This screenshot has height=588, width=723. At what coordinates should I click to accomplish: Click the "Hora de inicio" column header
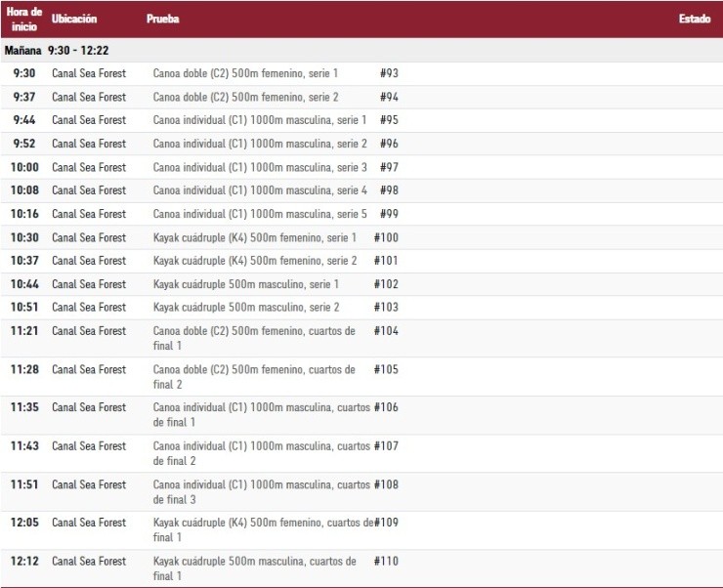click(24, 19)
